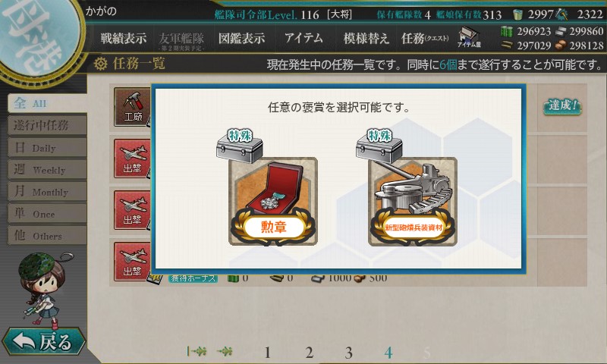Click the 達成! complete button

[562, 105]
